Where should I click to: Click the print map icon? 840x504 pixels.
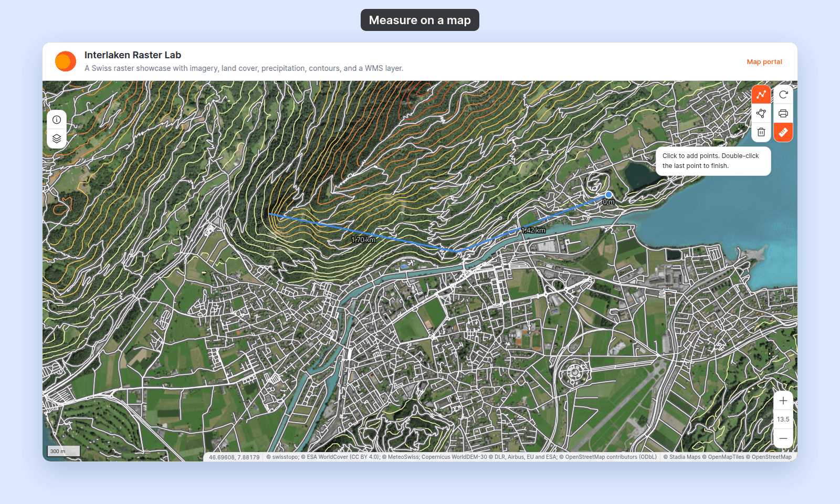(783, 113)
